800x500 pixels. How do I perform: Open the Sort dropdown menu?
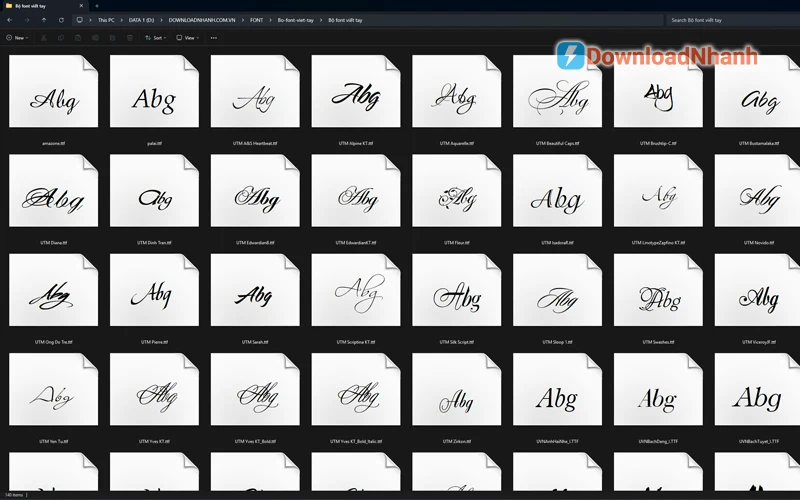tap(155, 38)
